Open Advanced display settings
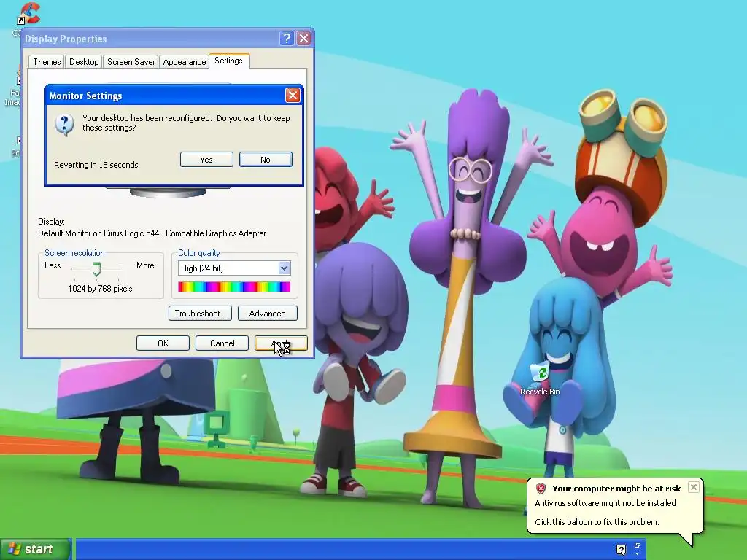747x560 pixels. click(267, 314)
